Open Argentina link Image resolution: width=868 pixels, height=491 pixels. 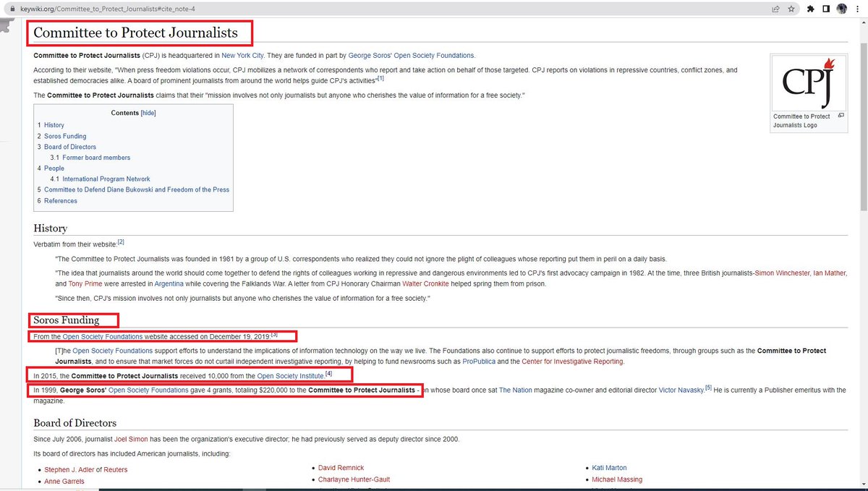pyautogui.click(x=169, y=284)
